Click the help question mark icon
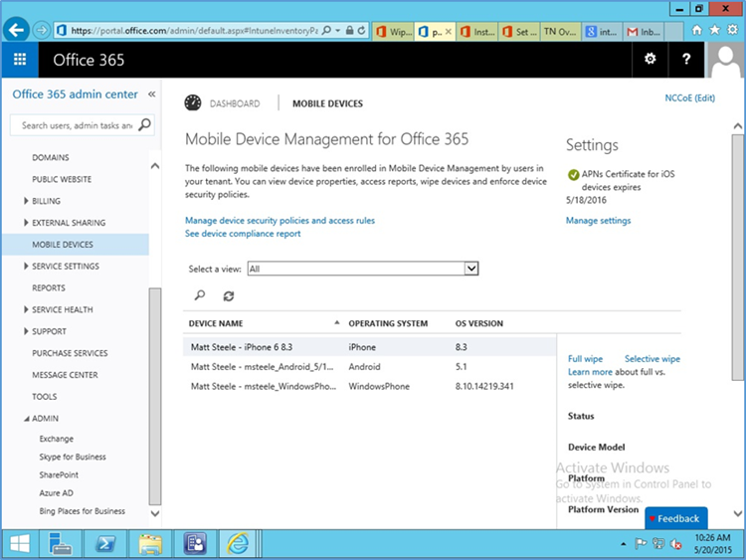The image size is (746, 560). tap(686, 60)
